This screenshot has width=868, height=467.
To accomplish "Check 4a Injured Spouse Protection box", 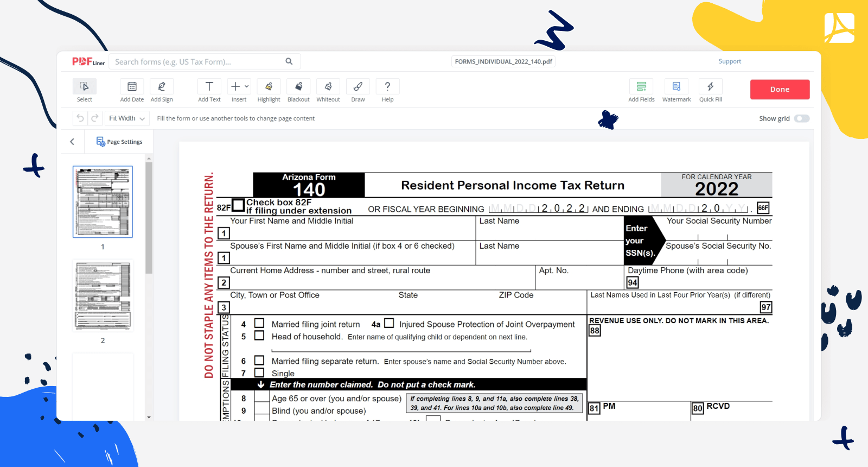I will (389, 323).
